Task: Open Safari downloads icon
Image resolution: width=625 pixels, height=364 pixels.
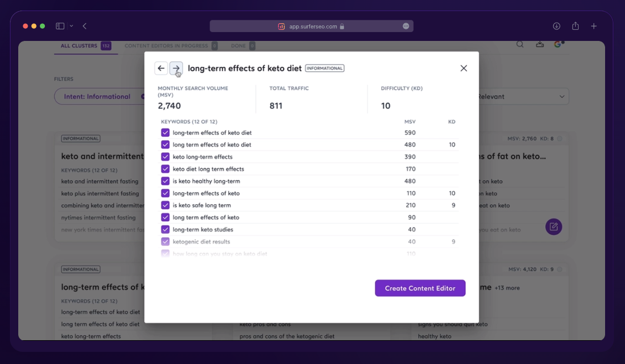Action: point(556,26)
